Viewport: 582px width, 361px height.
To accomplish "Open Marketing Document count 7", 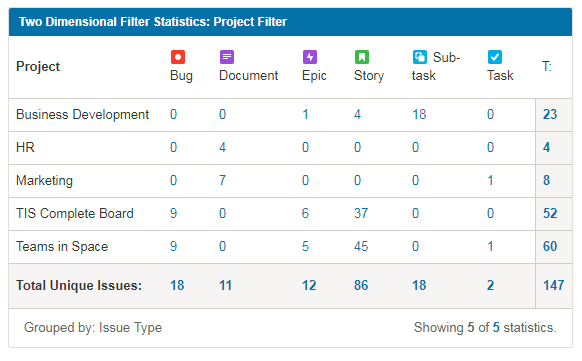I will pyautogui.click(x=222, y=180).
